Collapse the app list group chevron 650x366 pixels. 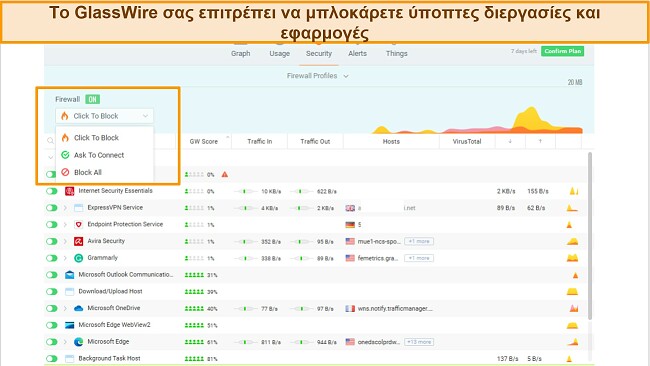tap(50, 158)
